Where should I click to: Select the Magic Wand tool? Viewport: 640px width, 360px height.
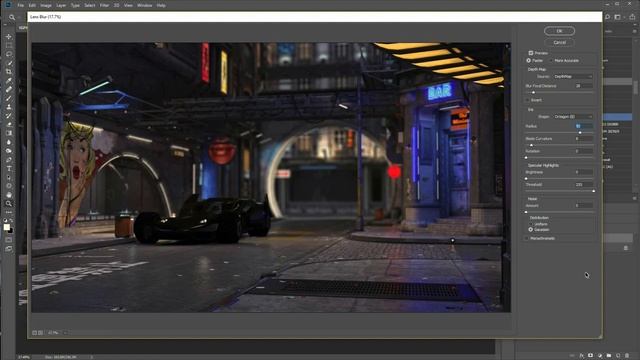pos(9,63)
